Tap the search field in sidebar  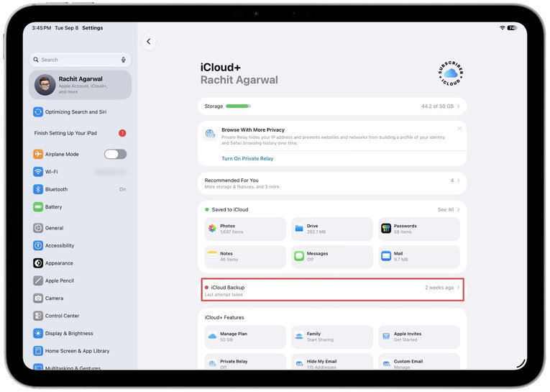pos(80,60)
